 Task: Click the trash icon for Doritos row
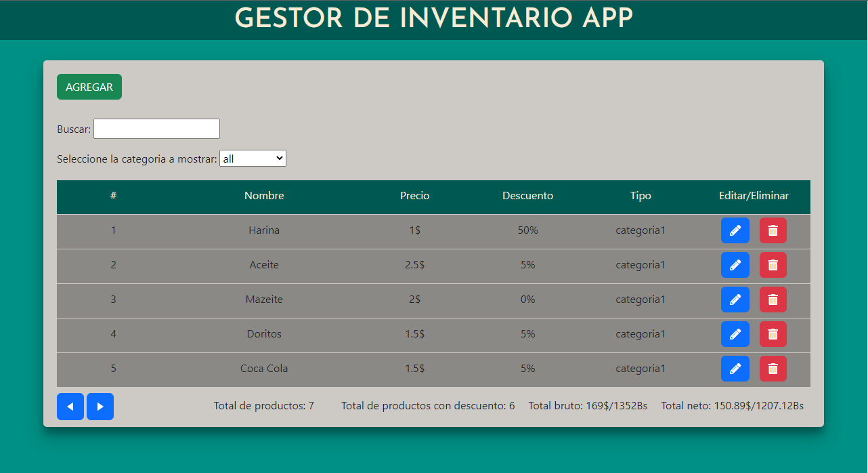pyautogui.click(x=773, y=334)
